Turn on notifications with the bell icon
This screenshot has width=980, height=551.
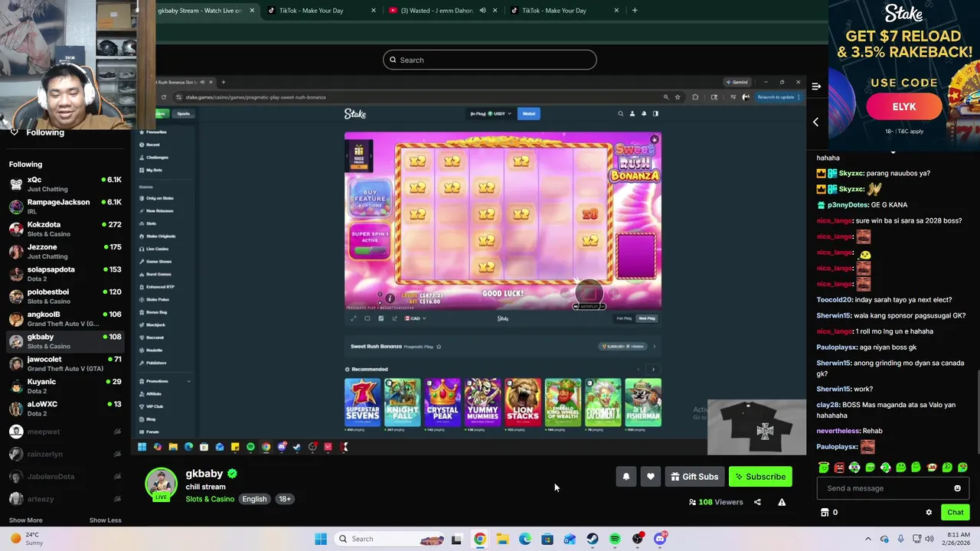[626, 477]
